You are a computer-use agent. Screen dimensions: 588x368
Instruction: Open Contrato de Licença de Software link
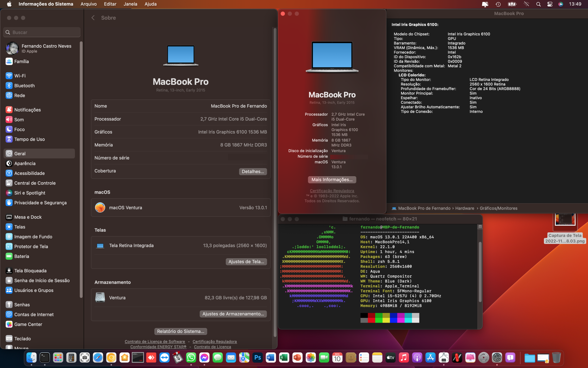[155, 342]
